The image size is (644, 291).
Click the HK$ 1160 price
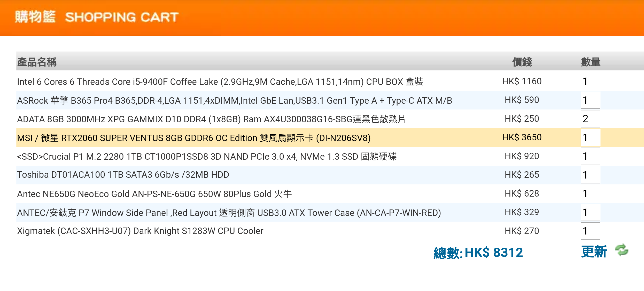pos(522,82)
